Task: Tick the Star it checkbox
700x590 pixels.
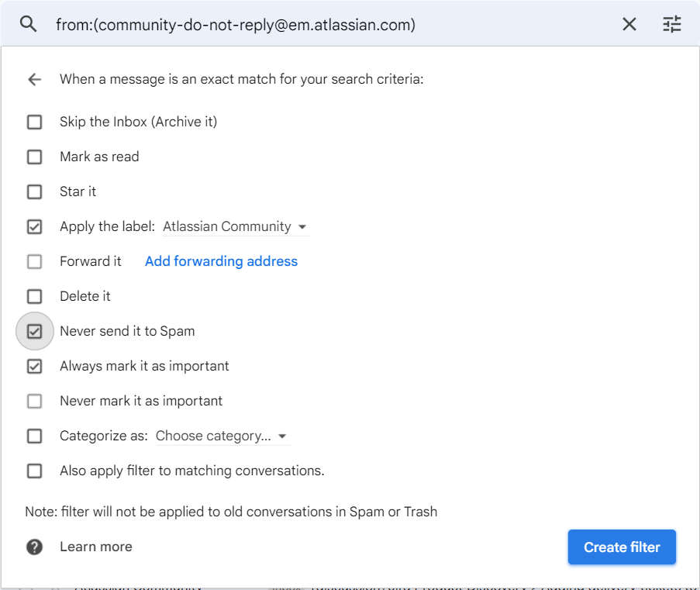Action: pos(34,191)
